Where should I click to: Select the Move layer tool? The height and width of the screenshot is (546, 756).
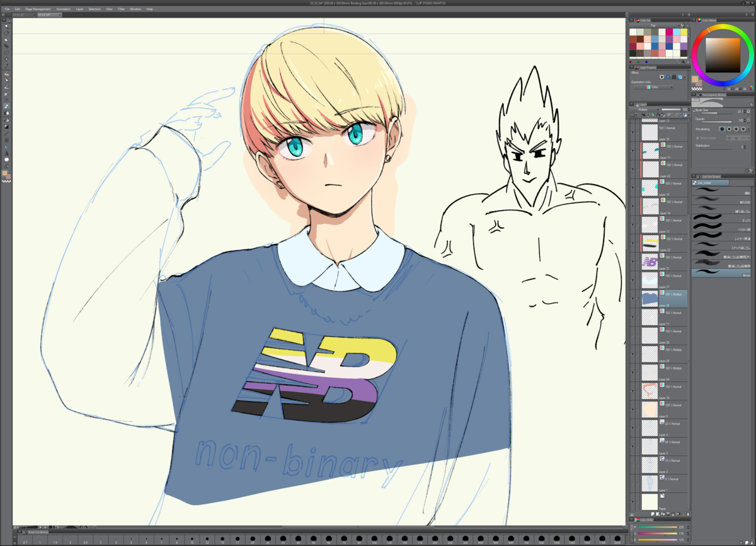pos(6,46)
